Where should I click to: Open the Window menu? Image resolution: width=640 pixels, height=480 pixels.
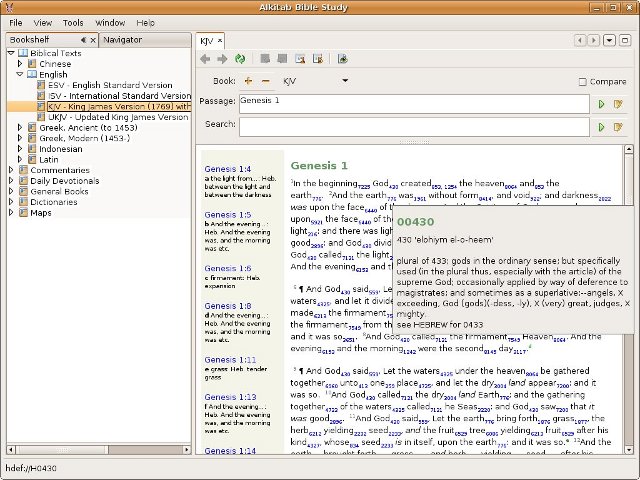(x=110, y=23)
